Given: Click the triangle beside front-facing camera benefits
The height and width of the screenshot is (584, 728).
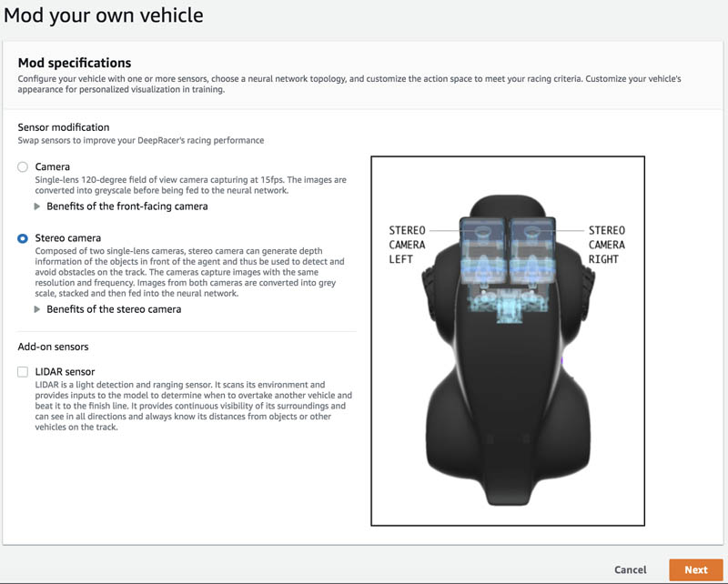Looking at the screenshot, I should point(37,206).
